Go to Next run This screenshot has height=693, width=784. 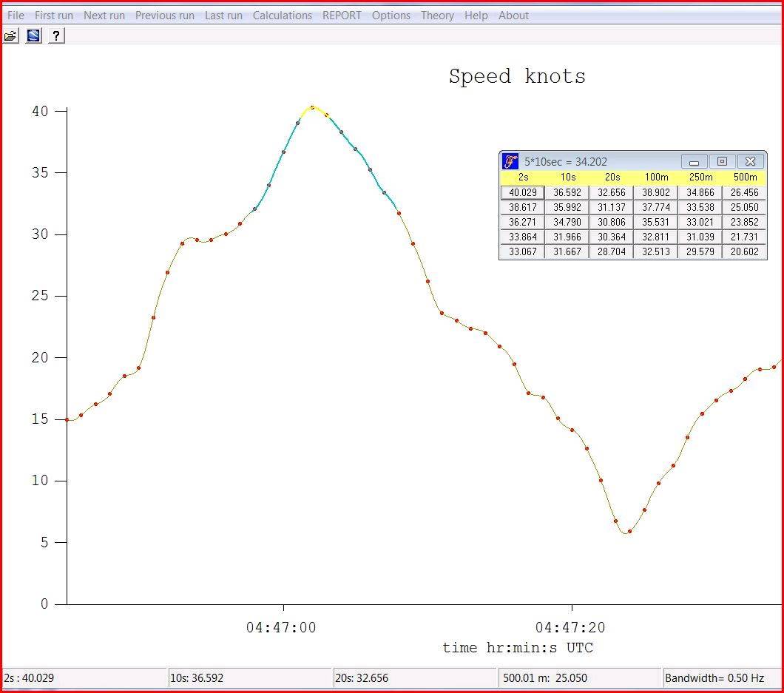click(x=104, y=15)
